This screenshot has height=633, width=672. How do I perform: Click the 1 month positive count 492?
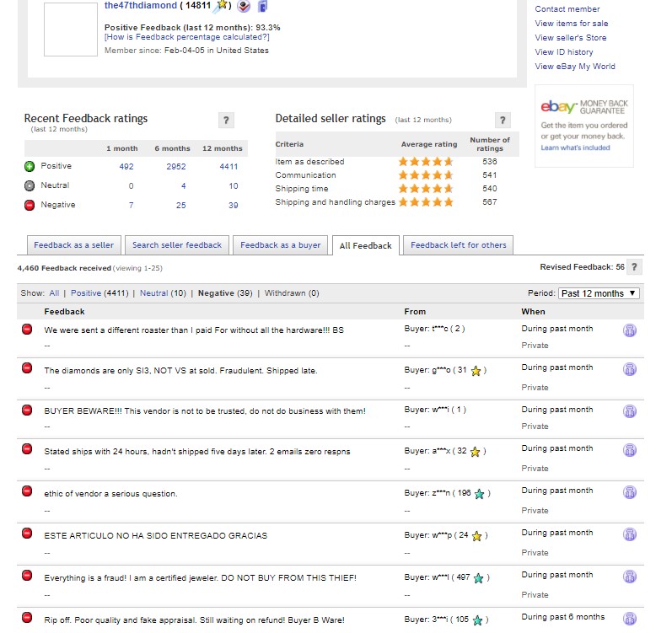tap(126, 167)
